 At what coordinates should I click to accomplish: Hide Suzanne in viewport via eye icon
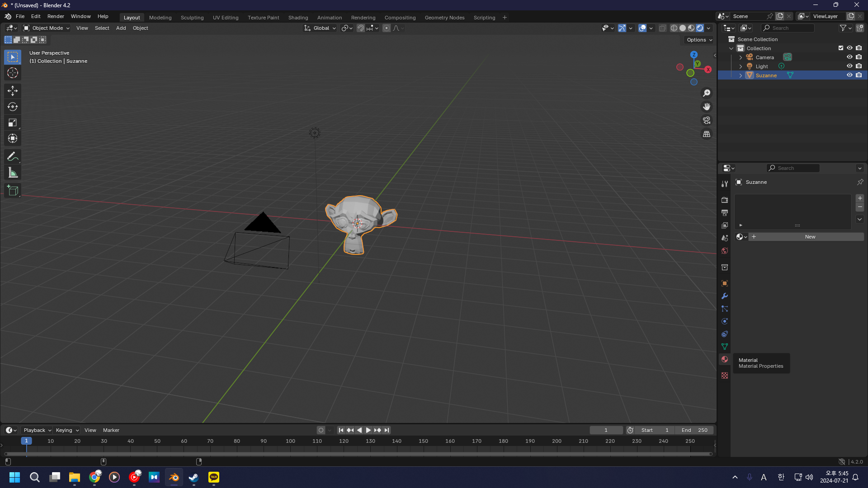point(849,75)
